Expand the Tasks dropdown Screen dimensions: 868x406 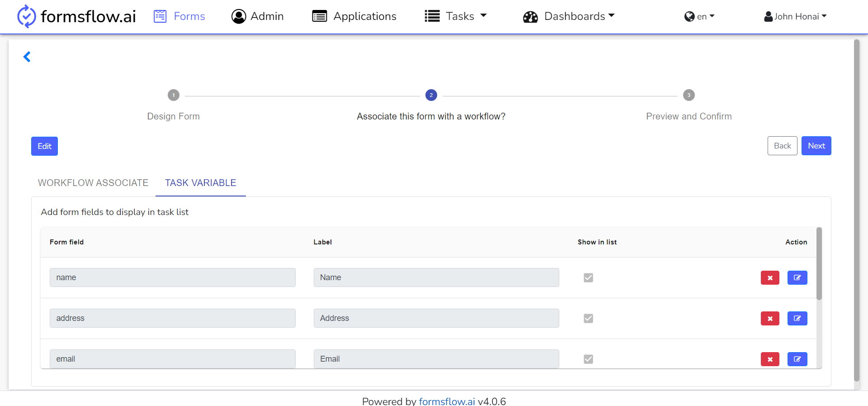(456, 16)
